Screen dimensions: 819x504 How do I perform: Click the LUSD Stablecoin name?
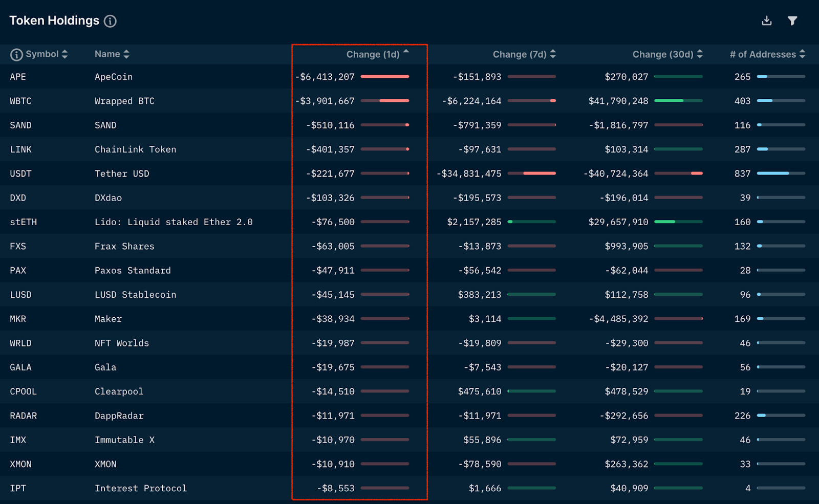coord(135,295)
